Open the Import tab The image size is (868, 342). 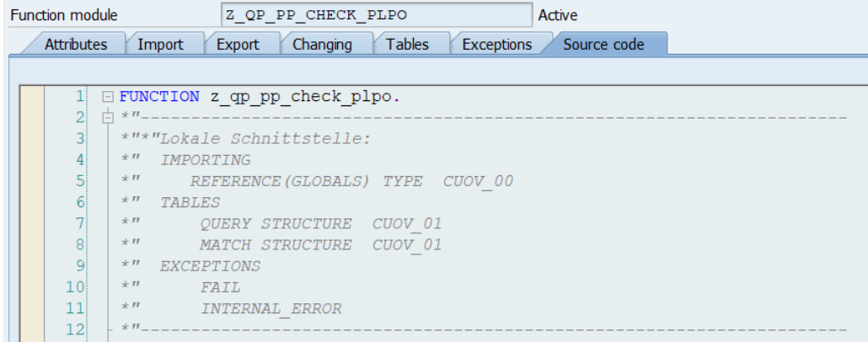160,45
